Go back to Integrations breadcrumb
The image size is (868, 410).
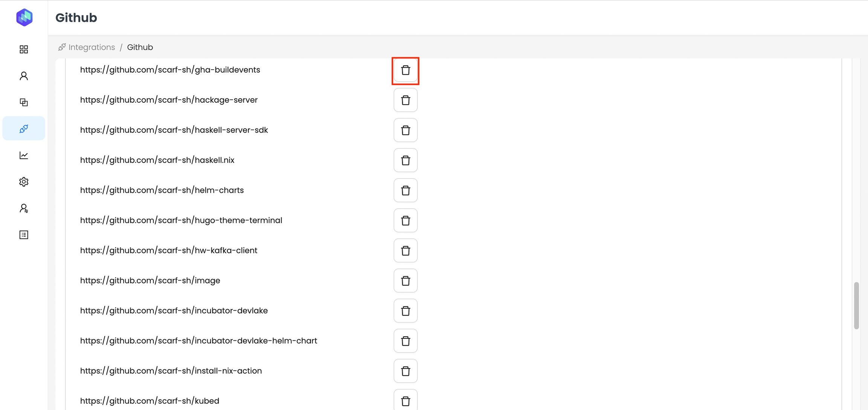pos(92,47)
